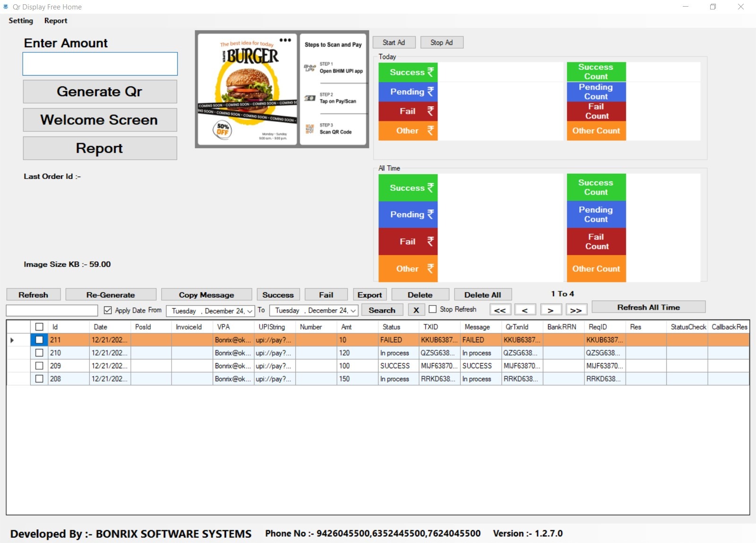Jump to first page with << button
Screen dimensions: 756x543
(x=500, y=310)
